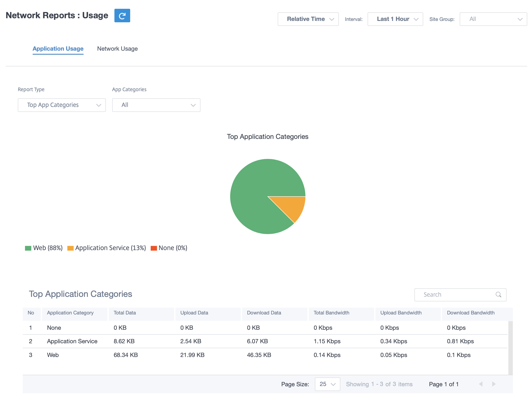Go to previous page arrow

(480, 384)
